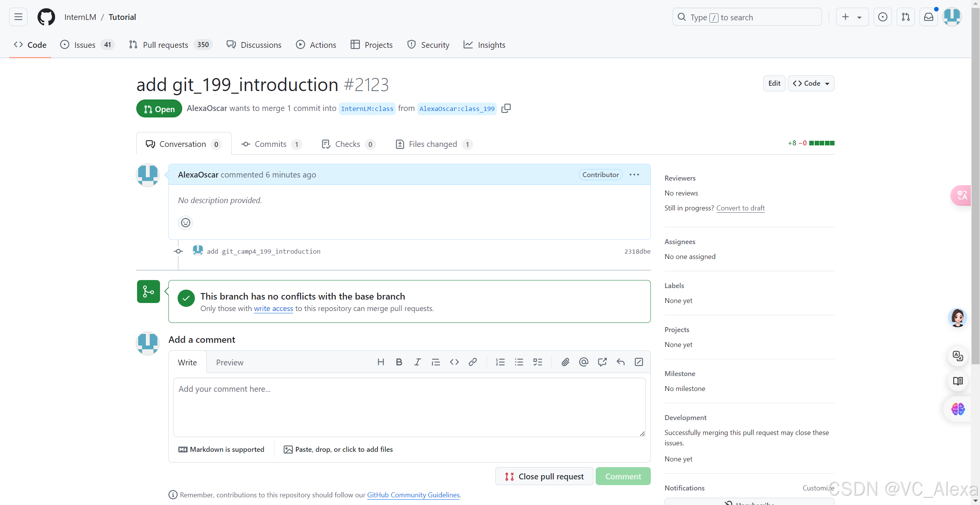
Task: Open commit hash 2318dbe
Action: (x=637, y=251)
